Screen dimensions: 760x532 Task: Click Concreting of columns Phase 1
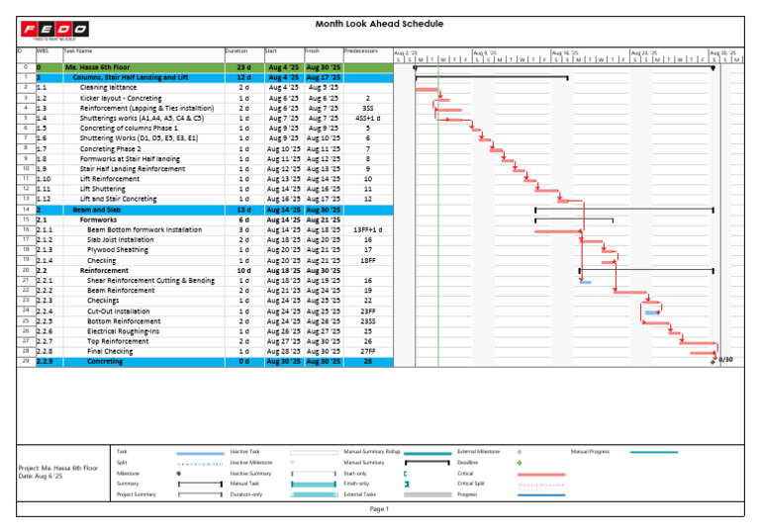(x=129, y=129)
